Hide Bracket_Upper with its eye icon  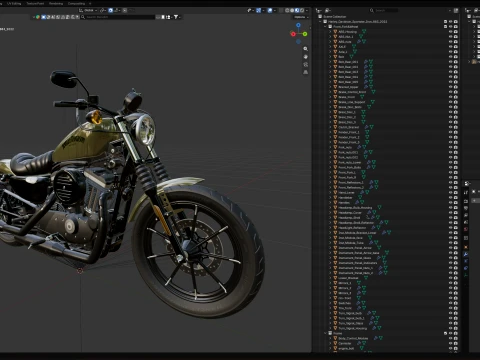pos(451,87)
